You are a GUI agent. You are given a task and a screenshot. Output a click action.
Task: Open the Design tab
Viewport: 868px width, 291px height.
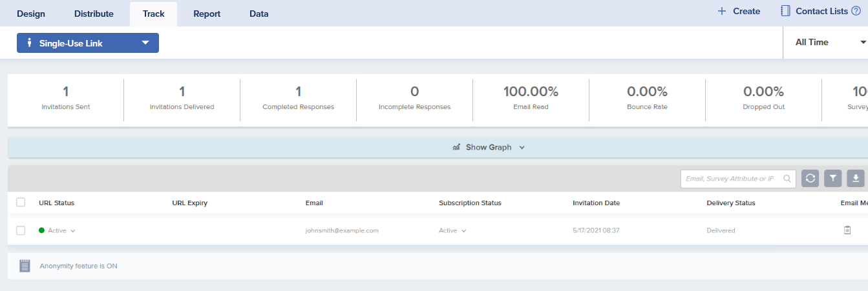[x=31, y=14]
